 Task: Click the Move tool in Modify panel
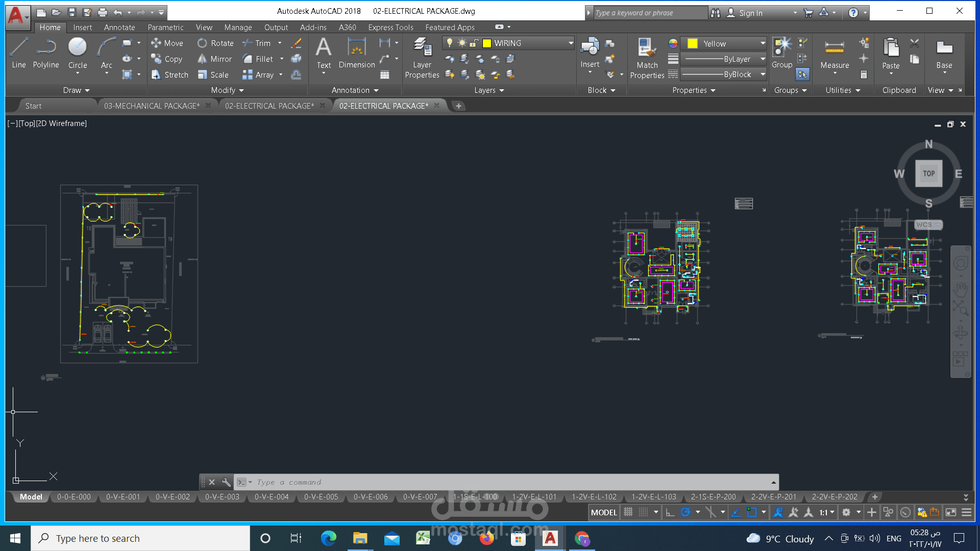pyautogui.click(x=167, y=43)
